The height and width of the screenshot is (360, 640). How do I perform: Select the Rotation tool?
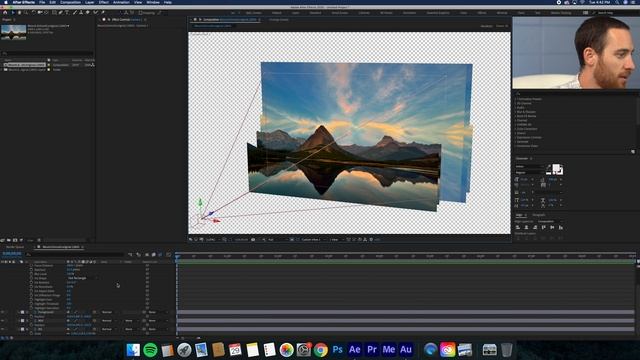(33, 13)
